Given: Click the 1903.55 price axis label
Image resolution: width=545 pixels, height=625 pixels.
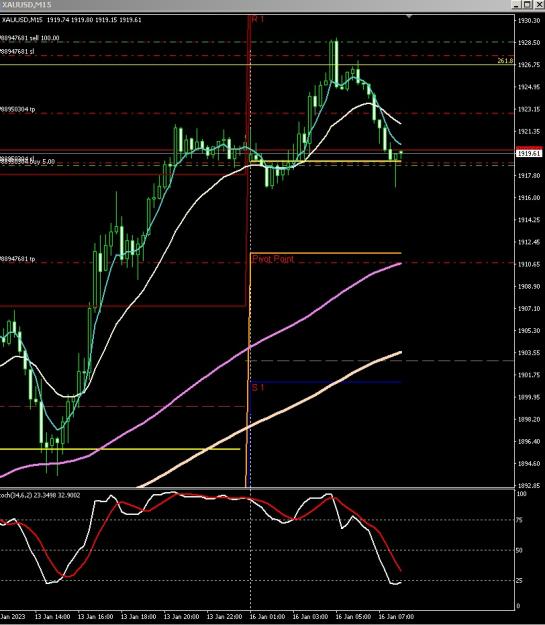Looking at the screenshot, I should [529, 353].
